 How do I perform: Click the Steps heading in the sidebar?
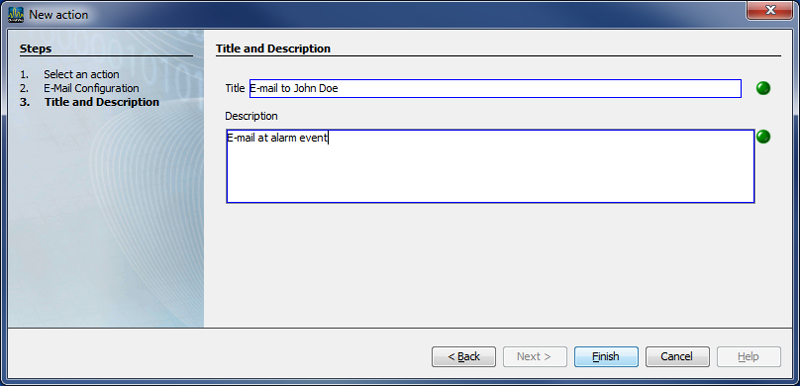coord(36,49)
